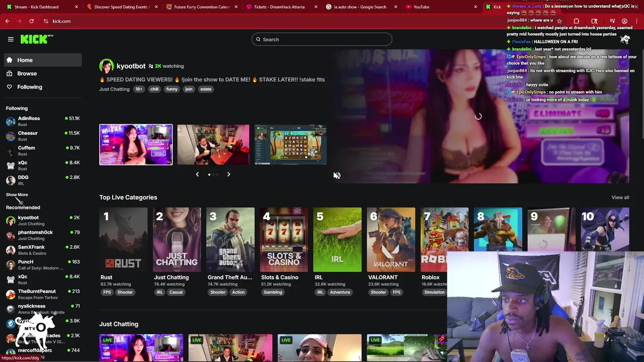Viewport: 644px width, 362px height.
Task: Open Cheesur channel from Following list
Action: (x=43, y=136)
